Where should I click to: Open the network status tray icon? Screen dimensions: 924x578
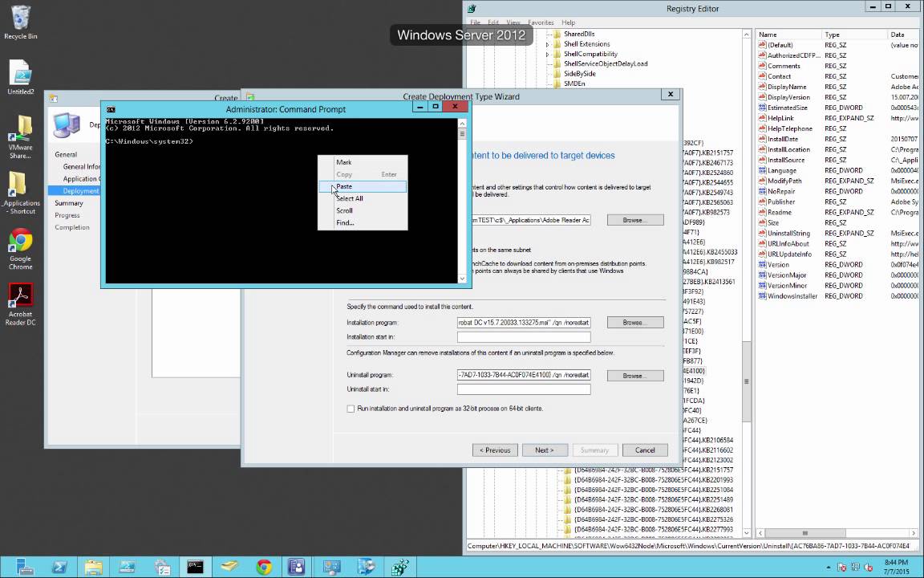(x=856, y=568)
